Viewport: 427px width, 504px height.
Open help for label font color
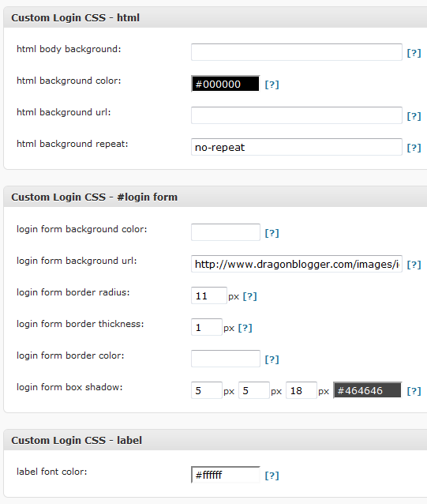272,476
